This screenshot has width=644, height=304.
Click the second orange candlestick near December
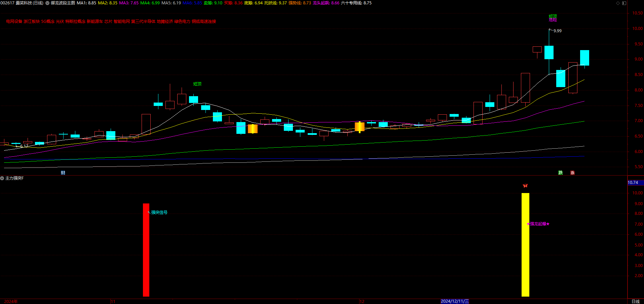[x=359, y=127]
